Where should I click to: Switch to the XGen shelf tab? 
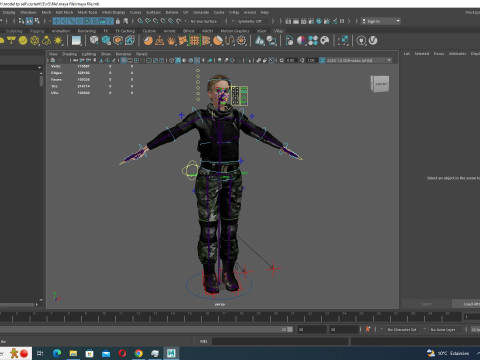point(262,31)
